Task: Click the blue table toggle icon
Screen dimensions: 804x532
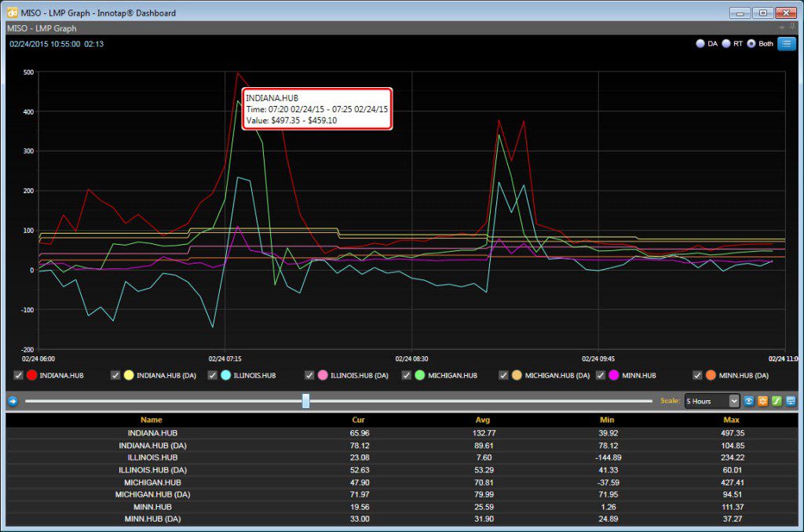Action: pos(791,401)
